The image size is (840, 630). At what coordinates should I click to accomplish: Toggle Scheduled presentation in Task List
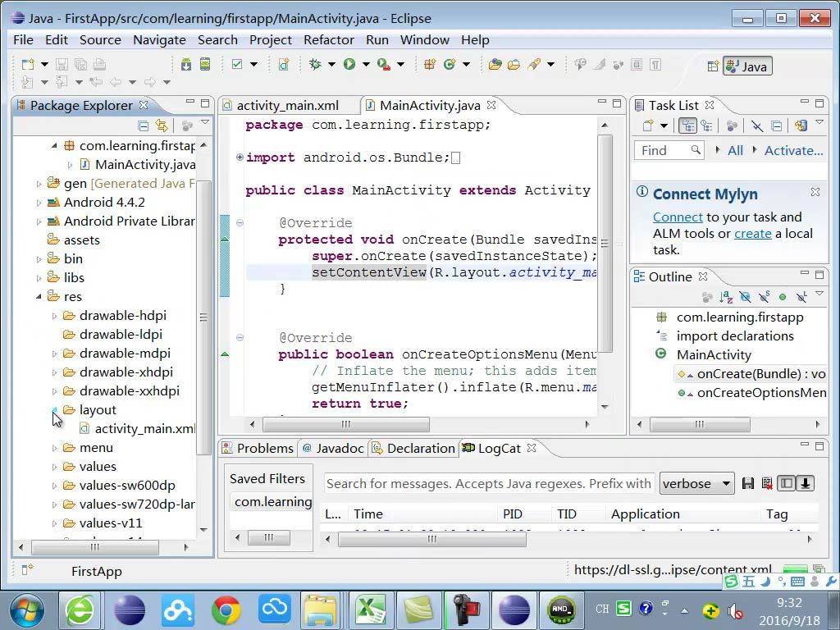pos(706,126)
